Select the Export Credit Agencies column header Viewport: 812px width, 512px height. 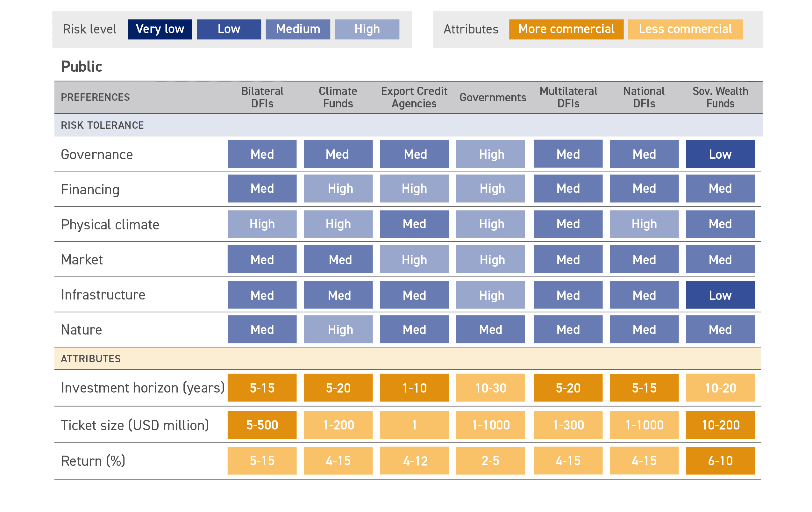(414, 97)
